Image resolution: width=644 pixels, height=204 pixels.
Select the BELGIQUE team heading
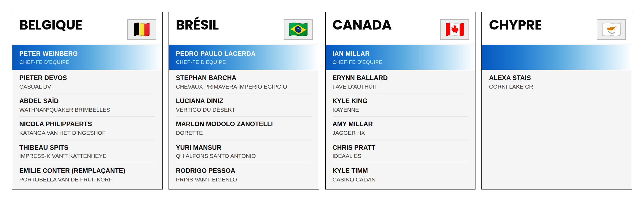pyautogui.click(x=51, y=25)
